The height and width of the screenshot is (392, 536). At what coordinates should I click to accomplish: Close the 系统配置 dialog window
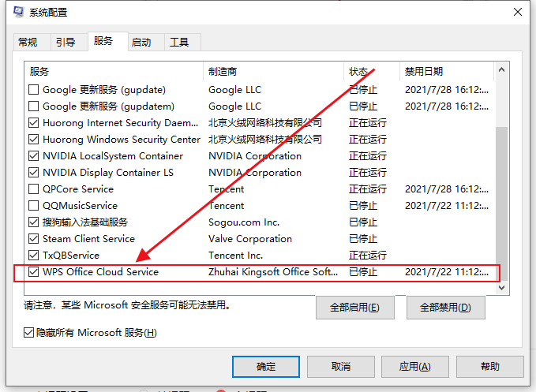pos(518,13)
